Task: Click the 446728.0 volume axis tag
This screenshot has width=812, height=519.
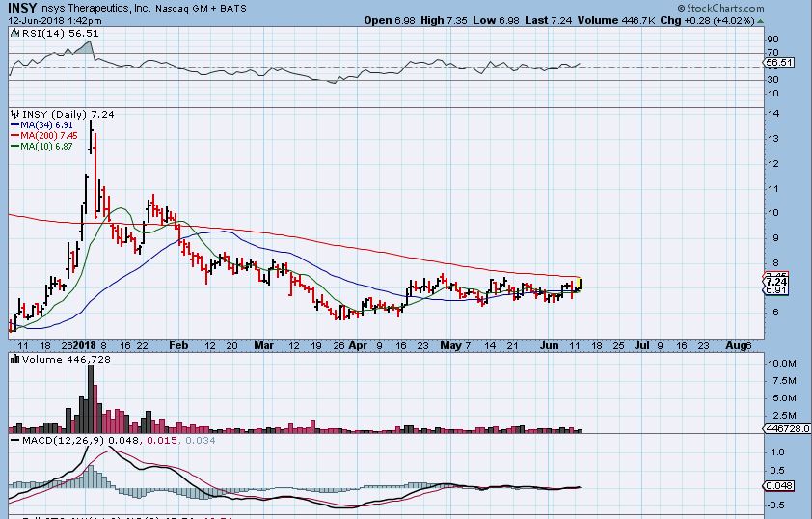Action: pyautogui.click(x=787, y=429)
